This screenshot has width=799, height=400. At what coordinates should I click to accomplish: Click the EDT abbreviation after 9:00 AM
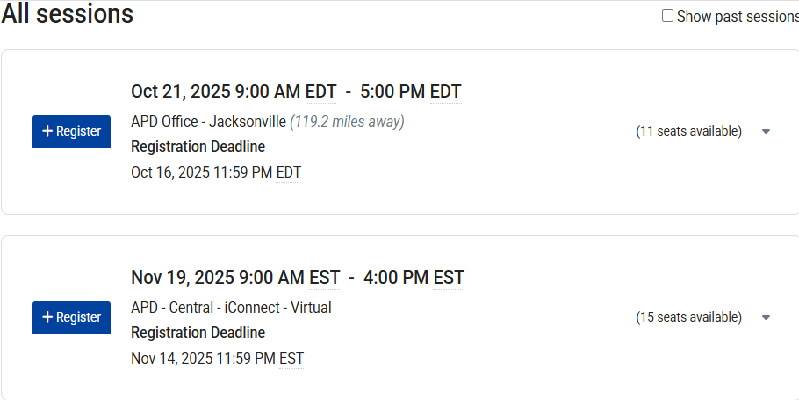pyautogui.click(x=320, y=92)
